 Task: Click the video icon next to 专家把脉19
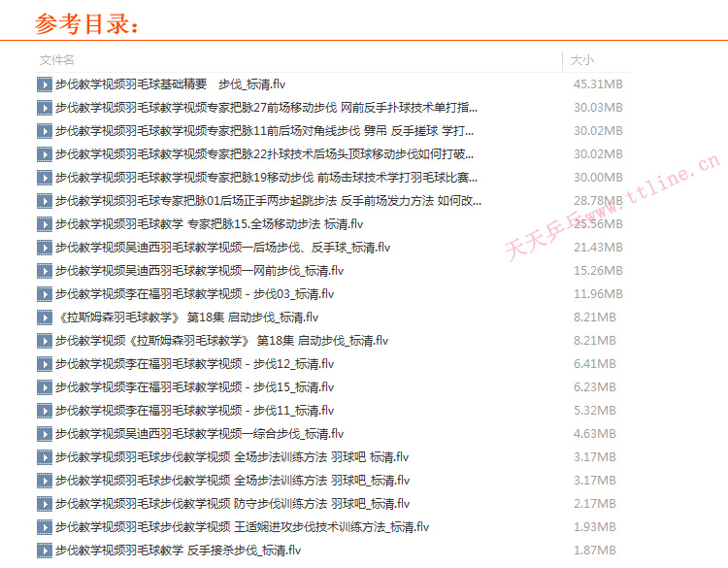coord(44,178)
